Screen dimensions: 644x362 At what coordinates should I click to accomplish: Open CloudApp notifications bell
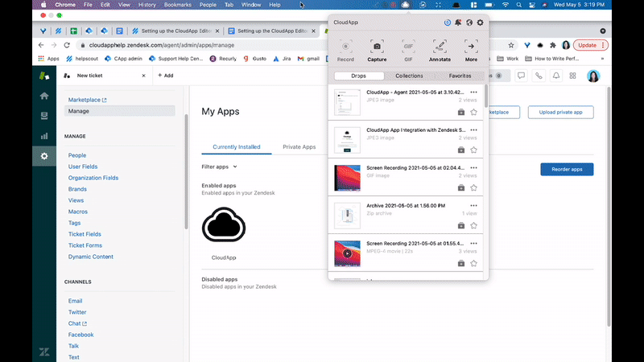(x=458, y=23)
